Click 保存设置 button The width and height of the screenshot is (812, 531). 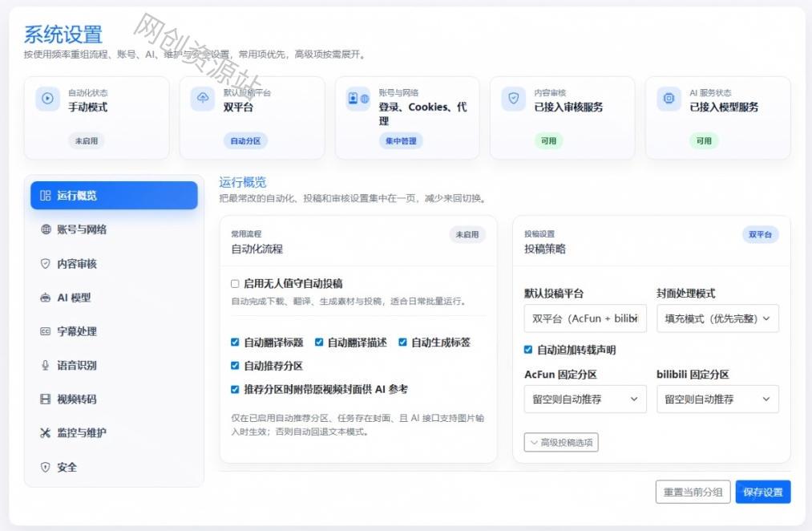[763, 492]
